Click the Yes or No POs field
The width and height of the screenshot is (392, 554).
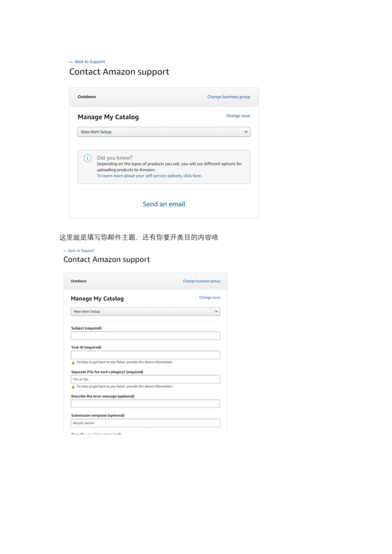145,379
